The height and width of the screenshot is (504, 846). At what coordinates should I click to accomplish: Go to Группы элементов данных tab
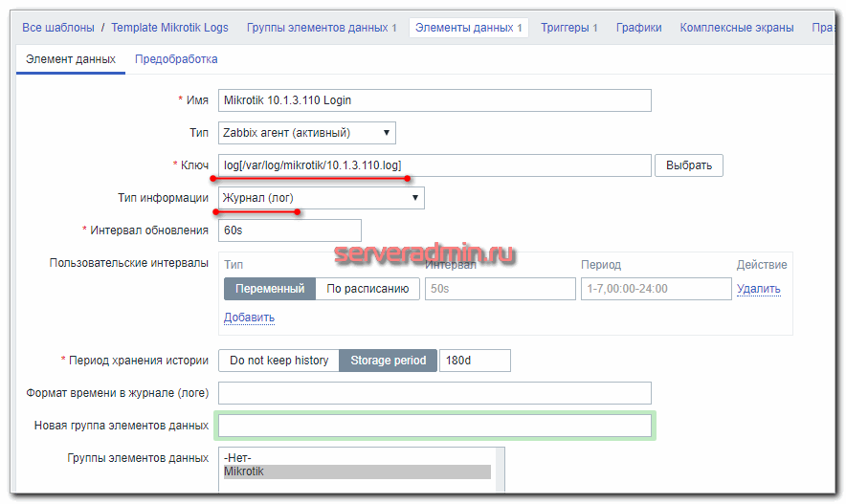(x=322, y=28)
